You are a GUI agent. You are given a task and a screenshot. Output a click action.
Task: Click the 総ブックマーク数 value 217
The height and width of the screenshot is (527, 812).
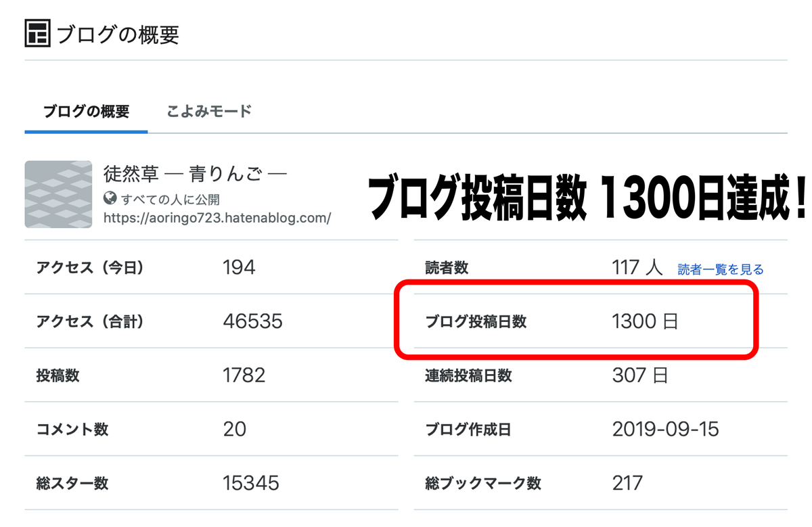(627, 483)
